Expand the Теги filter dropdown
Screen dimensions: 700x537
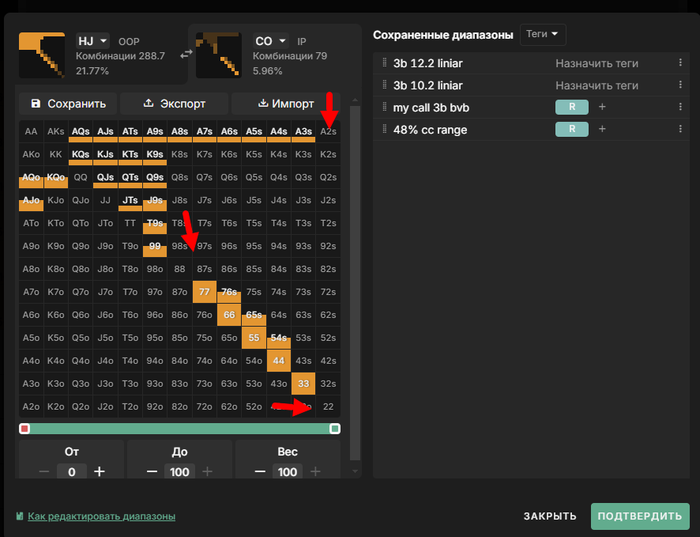(x=542, y=34)
